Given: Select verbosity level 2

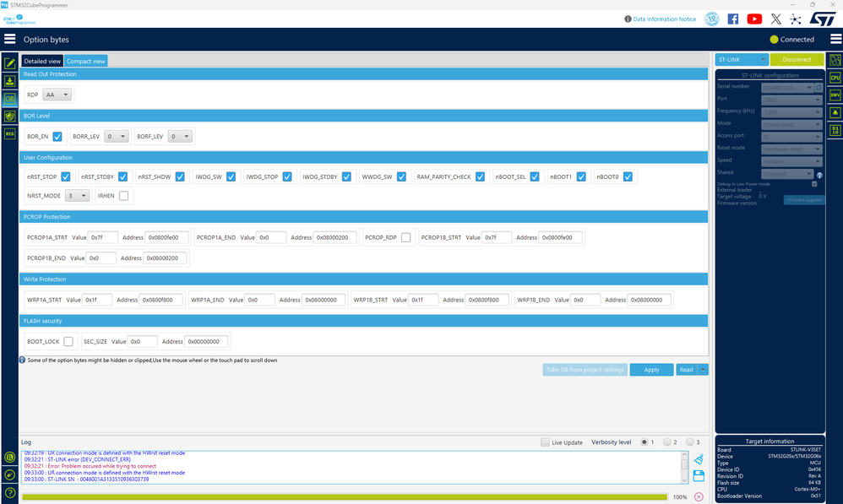Looking at the screenshot, I should [667, 442].
